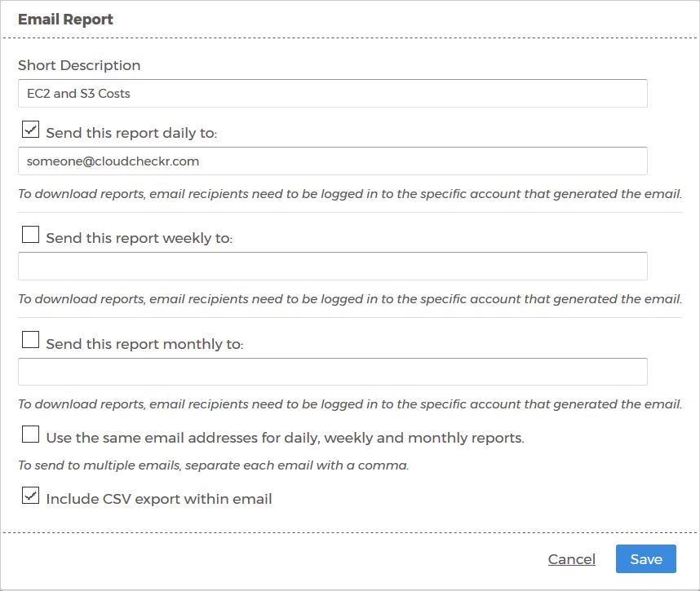Viewport: 700px width, 591px height.
Task: Click the 'Send this report monthly to' label
Action: [144, 344]
